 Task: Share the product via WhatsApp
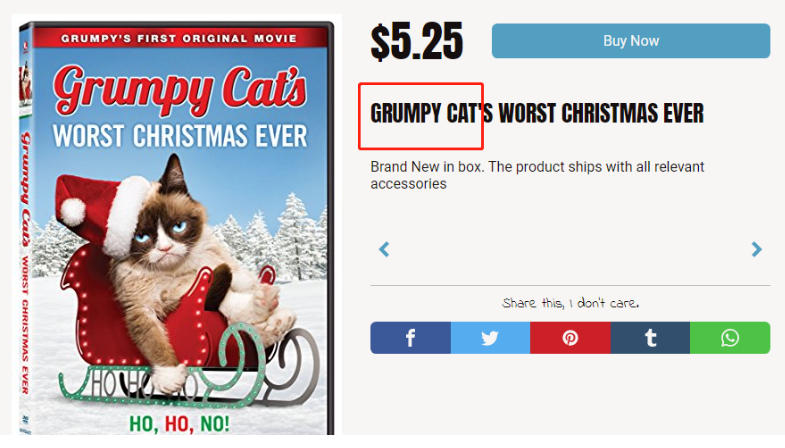click(730, 338)
